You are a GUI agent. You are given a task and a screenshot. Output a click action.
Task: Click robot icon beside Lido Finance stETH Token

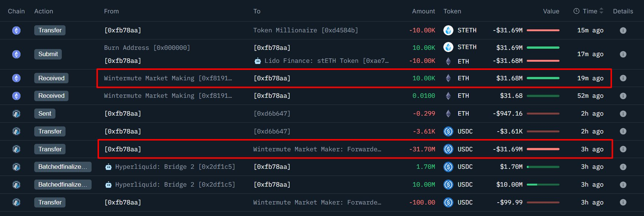click(258, 61)
